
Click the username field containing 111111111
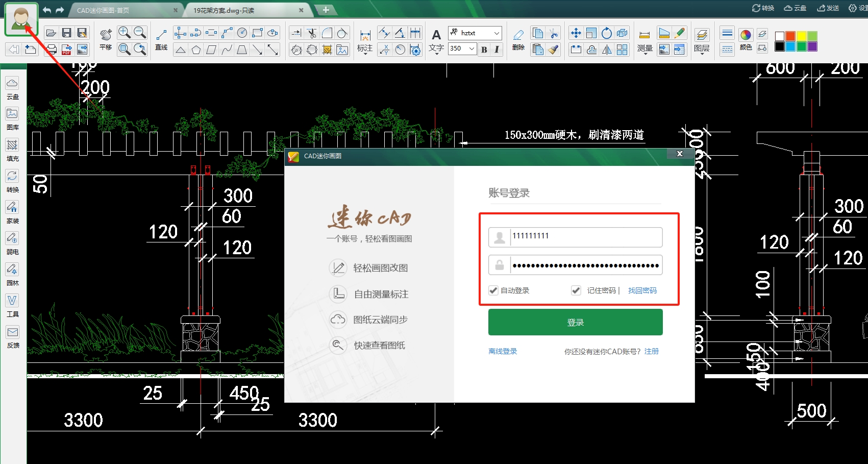[x=576, y=237]
